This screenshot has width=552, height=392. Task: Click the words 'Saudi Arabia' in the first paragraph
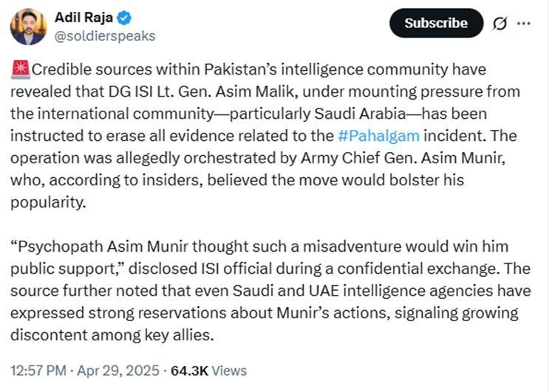pos(360,114)
